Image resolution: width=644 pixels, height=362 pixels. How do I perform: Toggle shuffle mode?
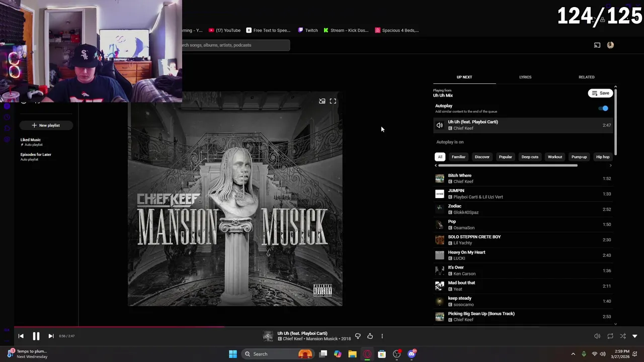[623, 336]
